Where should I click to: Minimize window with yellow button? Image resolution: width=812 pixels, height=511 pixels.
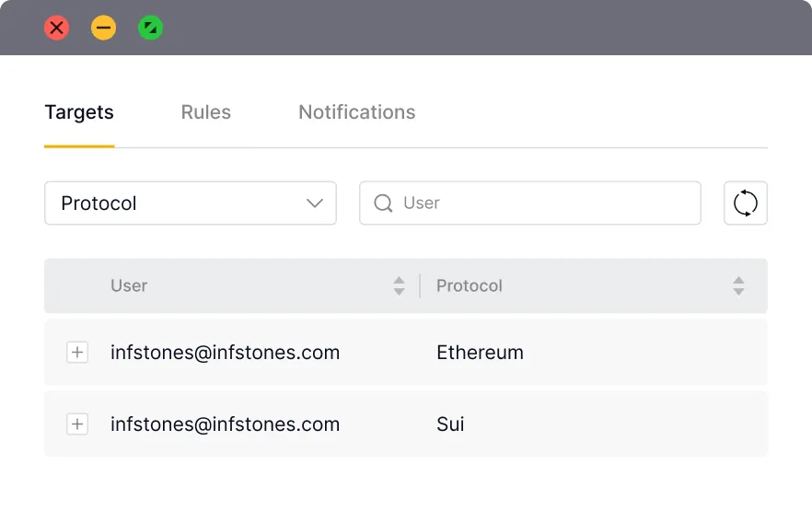pyautogui.click(x=103, y=28)
